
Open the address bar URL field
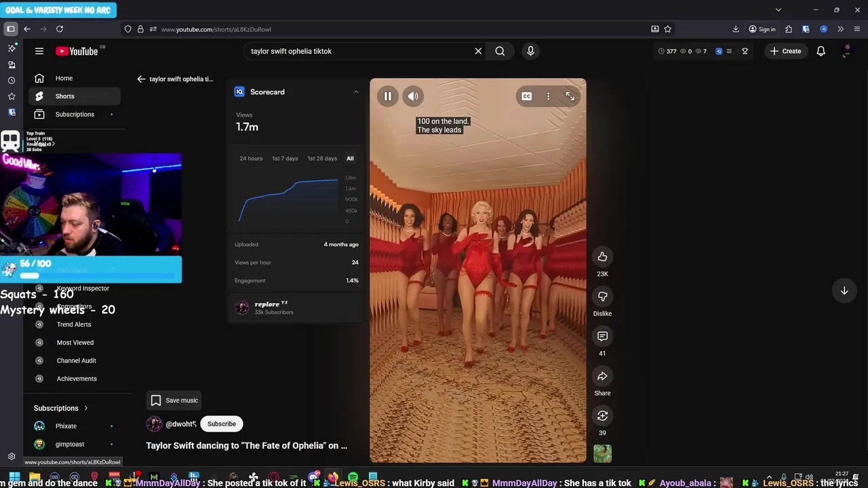click(400, 29)
